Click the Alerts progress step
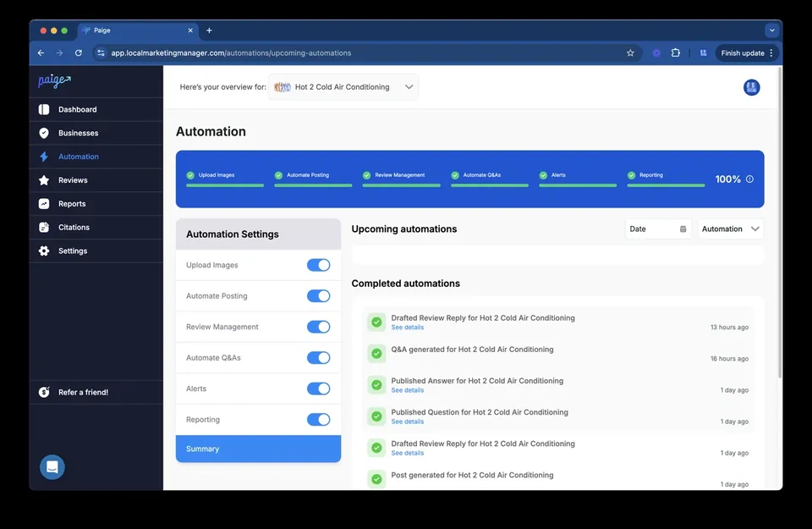Screen dimensions: 812x529 (x=578, y=179)
